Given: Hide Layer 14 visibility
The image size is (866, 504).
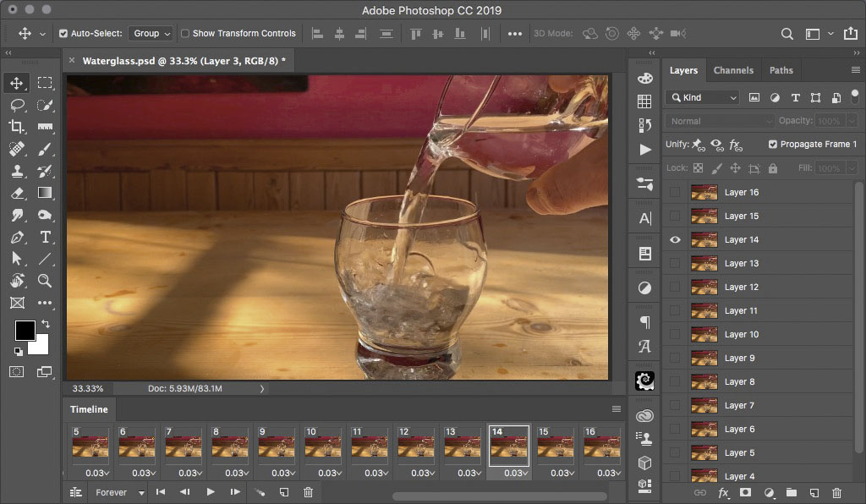Looking at the screenshot, I should [x=674, y=239].
